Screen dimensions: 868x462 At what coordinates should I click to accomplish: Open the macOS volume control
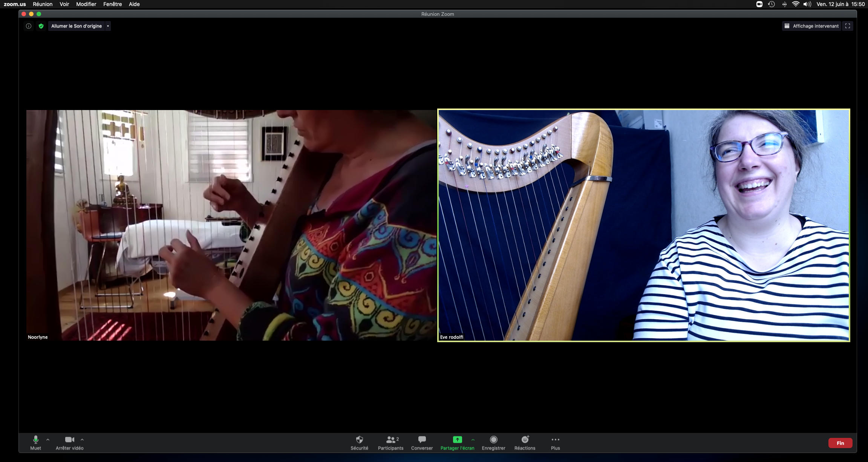point(807,4)
